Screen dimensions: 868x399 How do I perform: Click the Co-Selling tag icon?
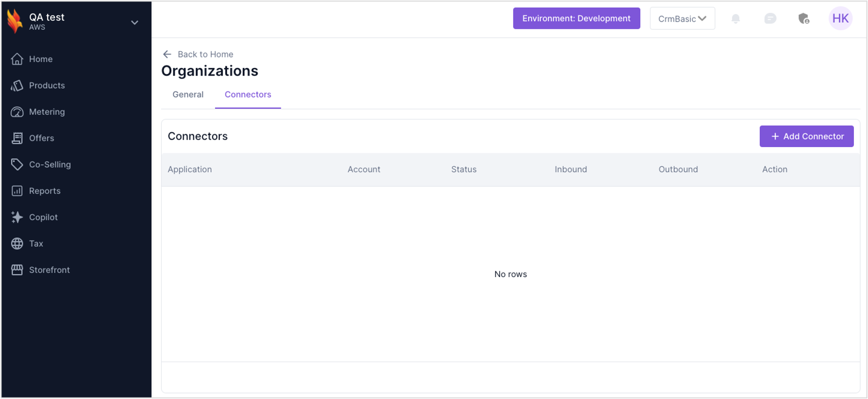(x=17, y=165)
